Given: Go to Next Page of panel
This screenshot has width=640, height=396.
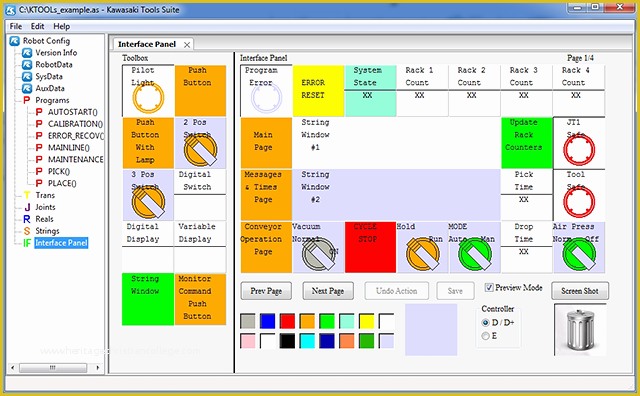Looking at the screenshot, I should click(328, 291).
